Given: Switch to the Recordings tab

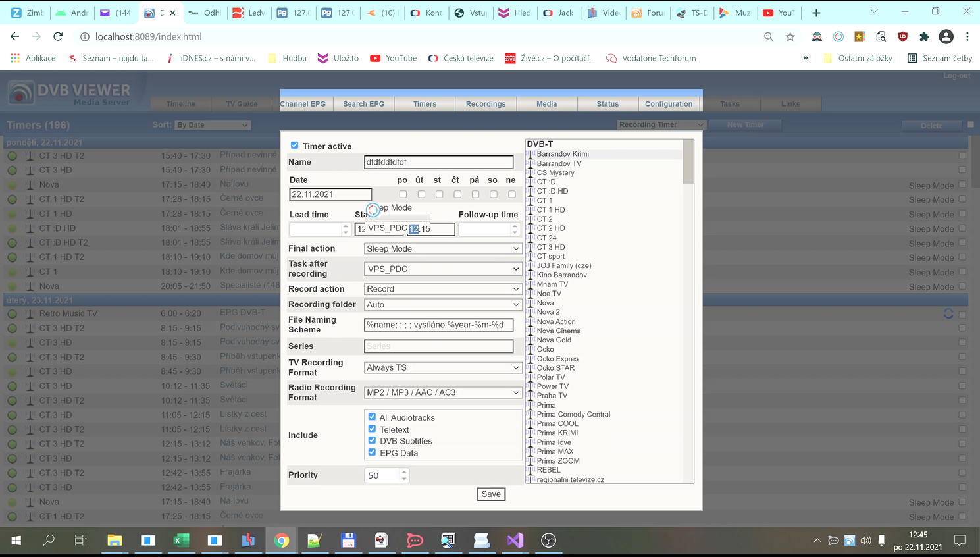Looking at the screenshot, I should pyautogui.click(x=485, y=104).
